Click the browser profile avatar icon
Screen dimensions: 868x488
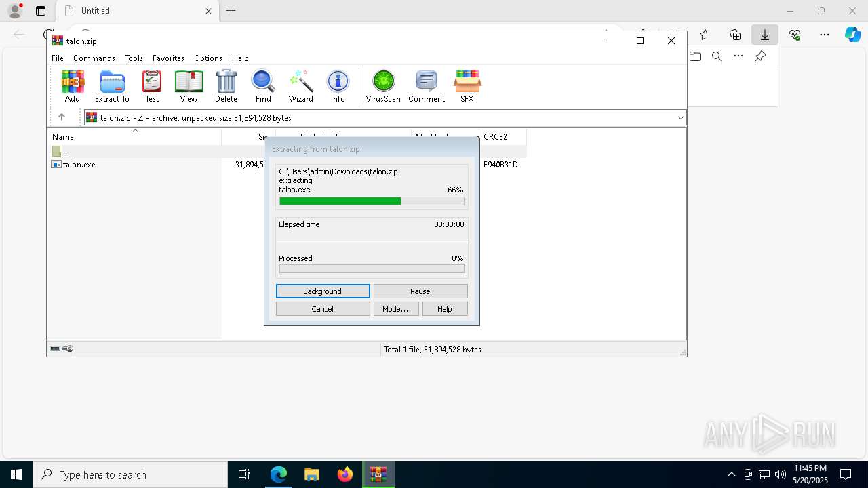coord(15,11)
